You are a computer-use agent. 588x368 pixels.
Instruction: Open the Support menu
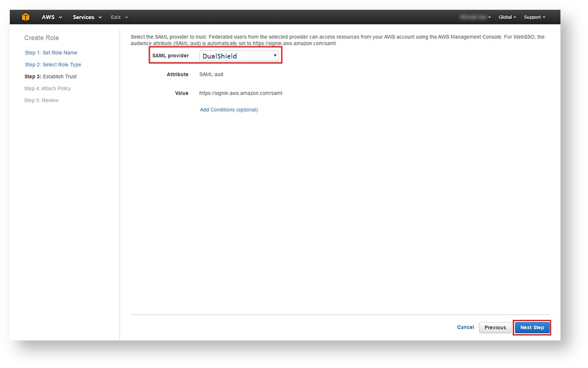point(534,17)
